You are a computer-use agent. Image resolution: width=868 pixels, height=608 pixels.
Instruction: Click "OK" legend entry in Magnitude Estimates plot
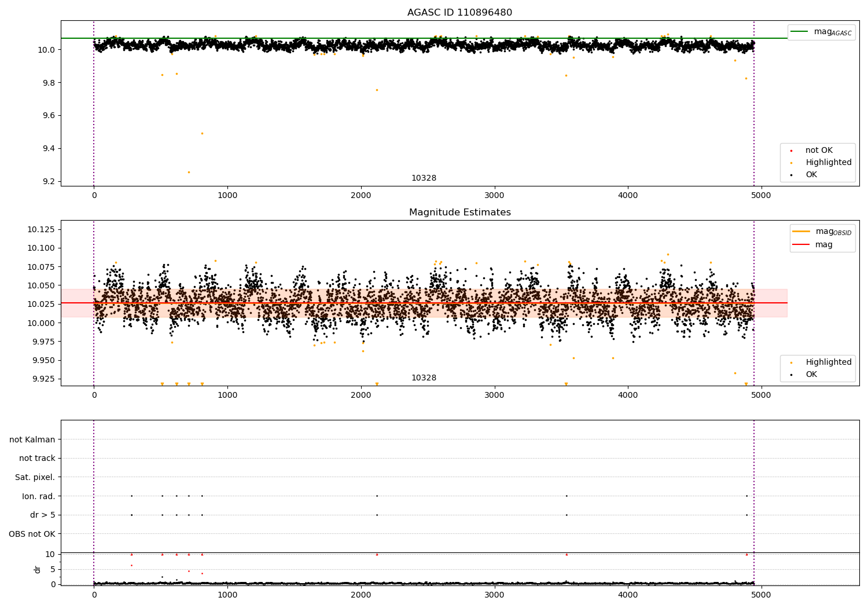pyautogui.click(x=811, y=375)
